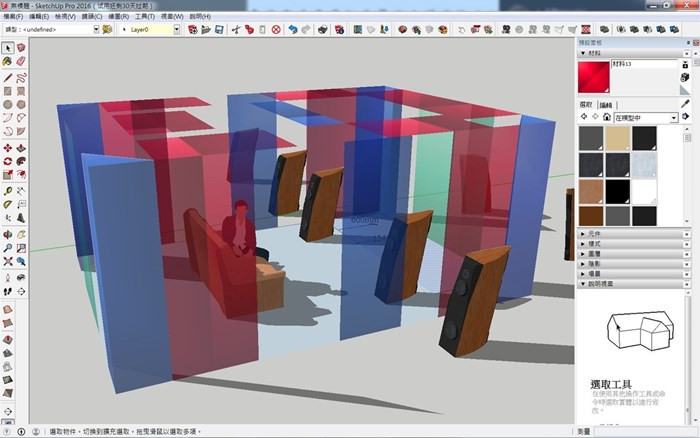This screenshot has width=700, height=438.
Task: Pick the eyedropper sample paint tool
Action: coord(683,103)
